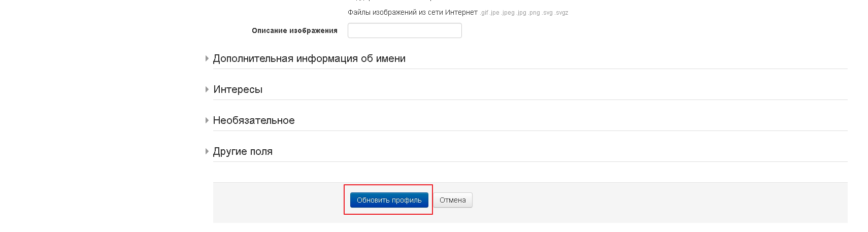868x232 pixels.
Task: Click the Файлы изображений из сети Интернет text
Action: [412, 12]
